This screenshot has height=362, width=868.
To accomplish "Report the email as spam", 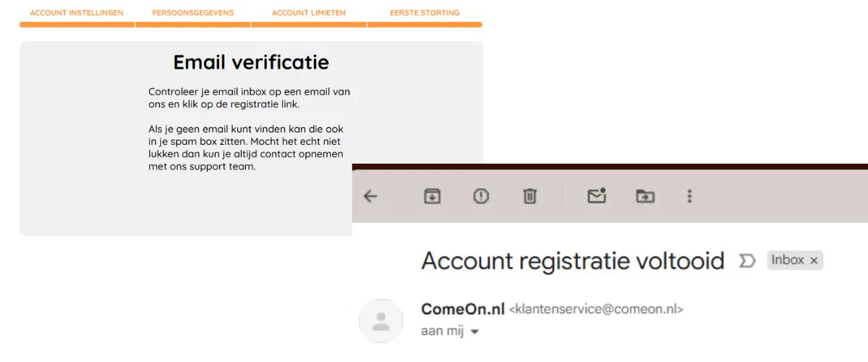I will (x=481, y=196).
